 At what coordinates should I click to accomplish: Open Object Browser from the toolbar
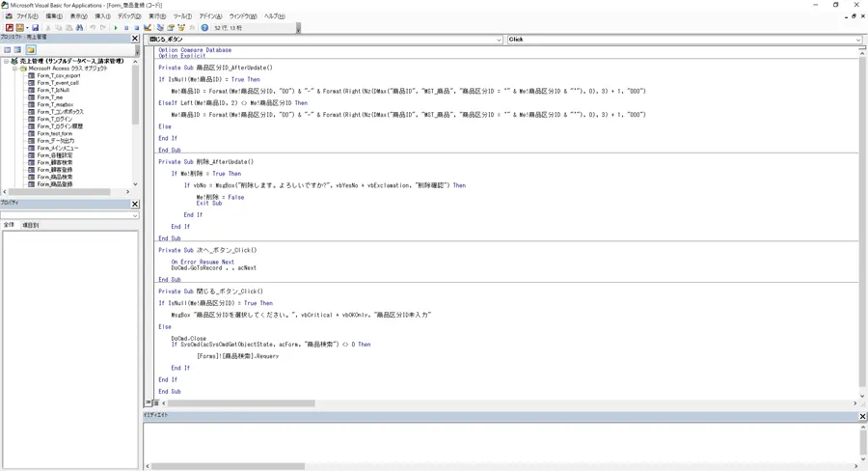tap(181, 28)
